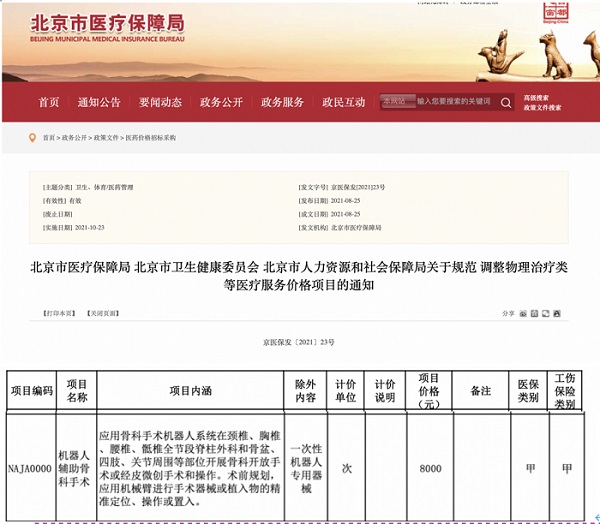Click the 关闭页面 close page link
The width and height of the screenshot is (600, 524).
coord(104,314)
